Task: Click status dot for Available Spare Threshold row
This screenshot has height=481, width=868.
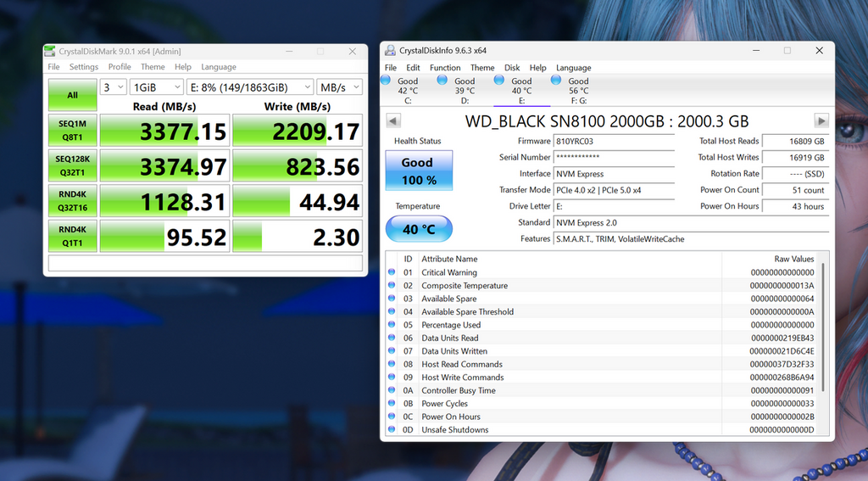Action: 392,311
